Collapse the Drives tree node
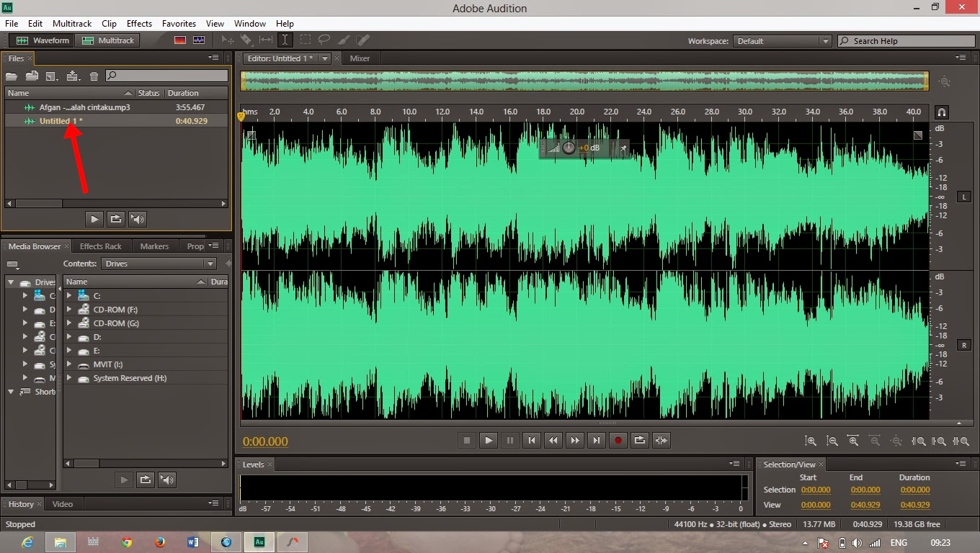This screenshot has height=553, width=980. (x=11, y=282)
